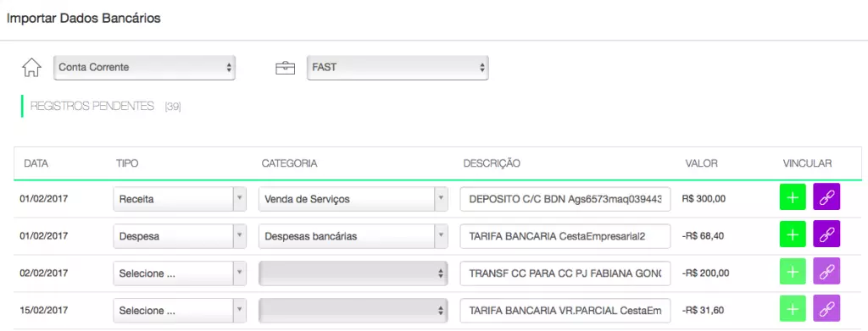Open type dropdown for 02/02/2017 row
This screenshot has height=331, width=868.
(x=180, y=273)
